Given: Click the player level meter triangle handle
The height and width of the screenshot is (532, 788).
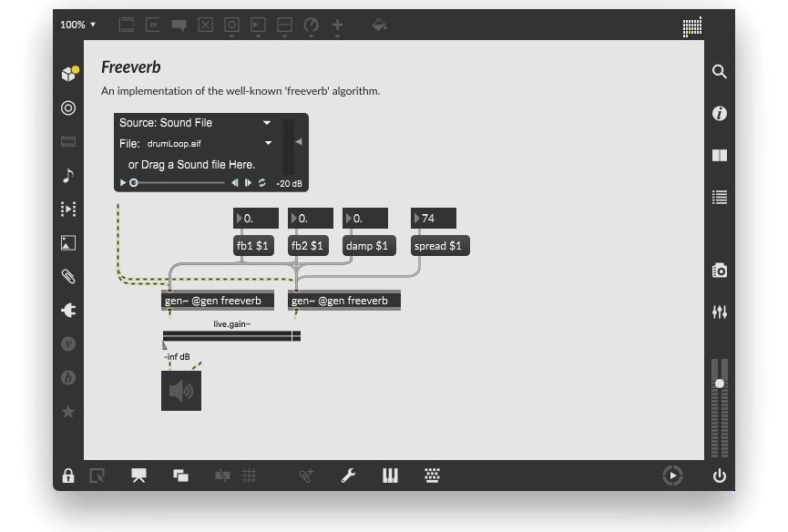Looking at the screenshot, I should click(x=299, y=142).
